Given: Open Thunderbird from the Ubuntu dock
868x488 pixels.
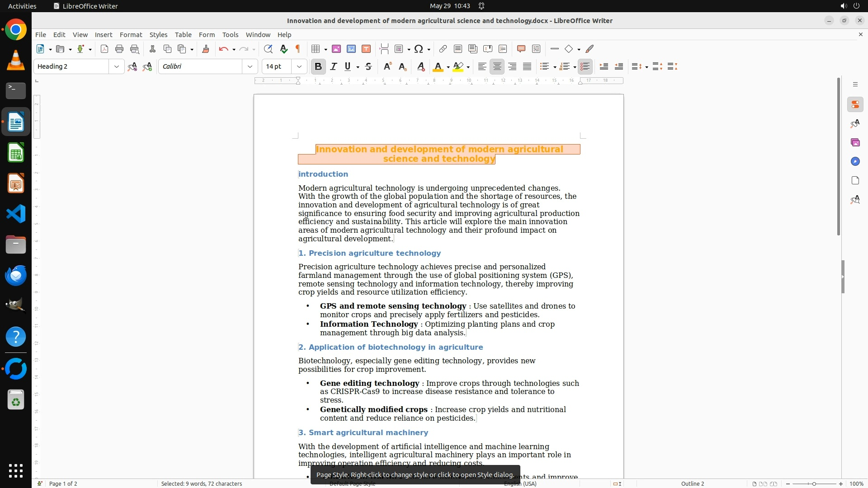Looking at the screenshot, I should pos(16,275).
